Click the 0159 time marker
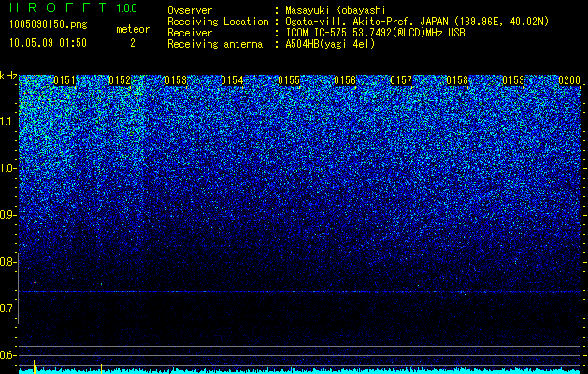This screenshot has height=374, width=588. click(x=513, y=80)
